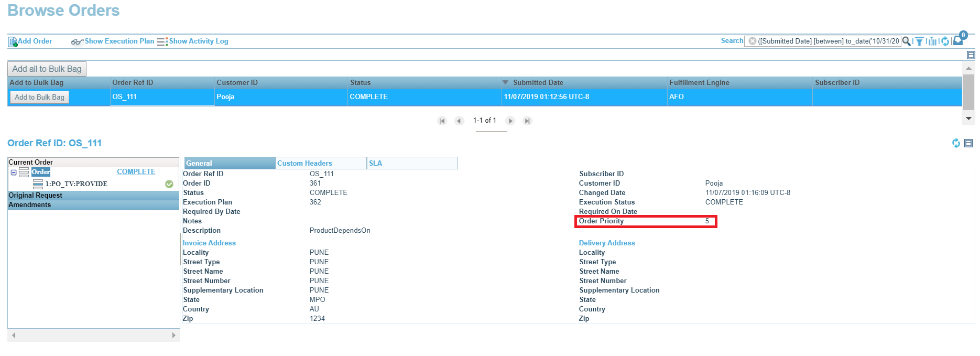This screenshot has height=356, width=980.
Task: Click the magnifying glass search icon
Action: (x=906, y=41)
